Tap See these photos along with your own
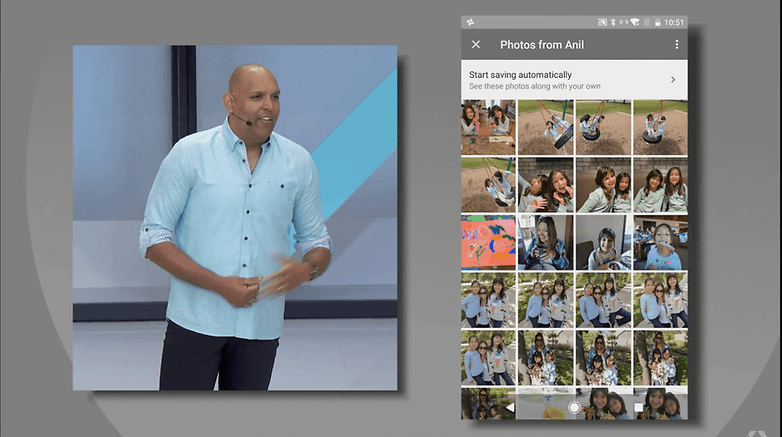 pyautogui.click(x=535, y=86)
